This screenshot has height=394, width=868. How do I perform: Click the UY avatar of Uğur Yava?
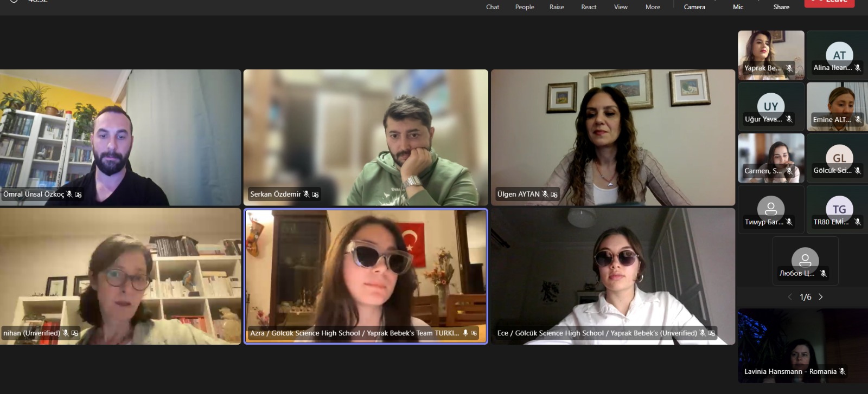[770, 106]
